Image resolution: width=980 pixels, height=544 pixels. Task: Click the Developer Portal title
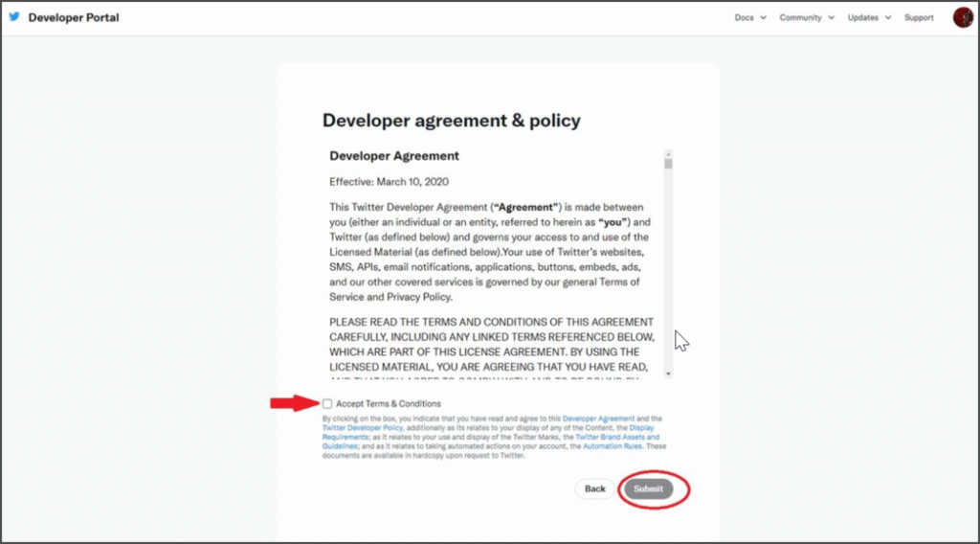pos(74,17)
